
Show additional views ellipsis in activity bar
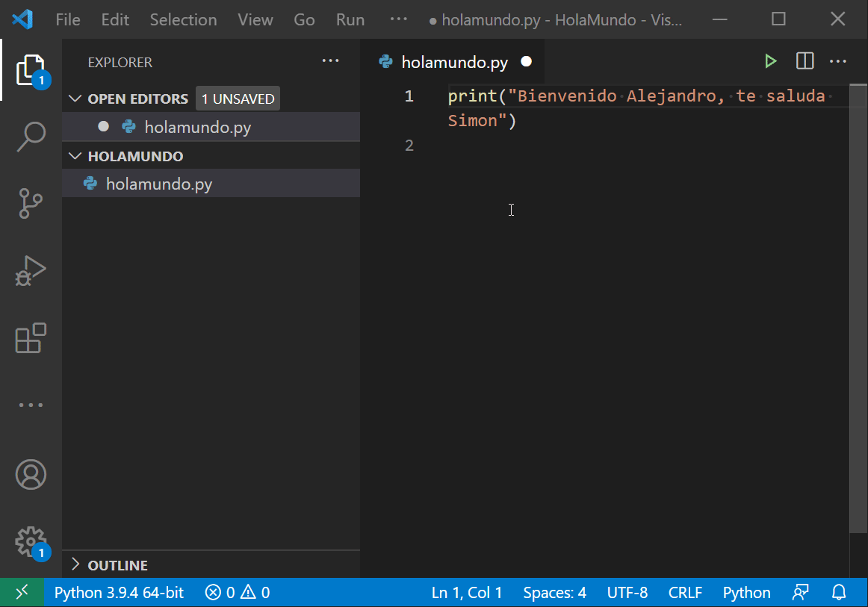31,405
